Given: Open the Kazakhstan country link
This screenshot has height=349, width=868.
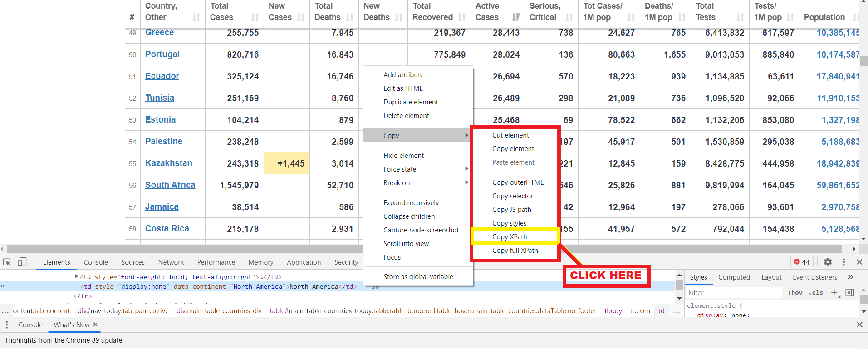Looking at the screenshot, I should pos(169,163).
